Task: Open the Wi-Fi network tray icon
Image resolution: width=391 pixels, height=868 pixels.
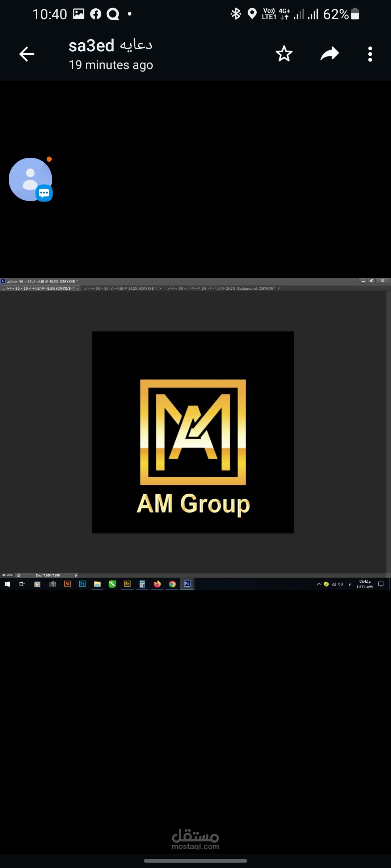Action: pos(334,584)
